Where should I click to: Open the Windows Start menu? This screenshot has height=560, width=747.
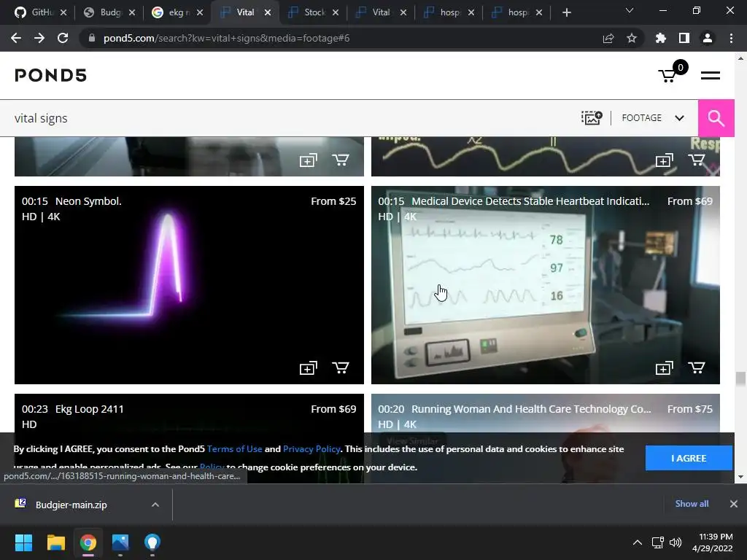(x=23, y=542)
